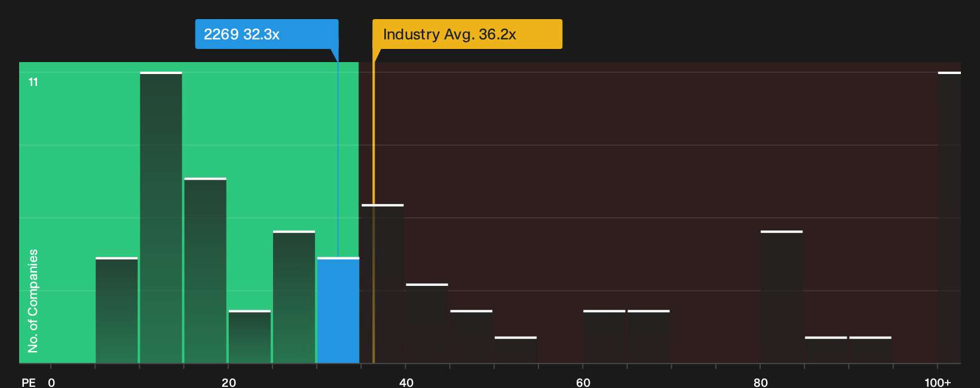
Task: Click the bar for PE 45-50
Action: (x=471, y=337)
